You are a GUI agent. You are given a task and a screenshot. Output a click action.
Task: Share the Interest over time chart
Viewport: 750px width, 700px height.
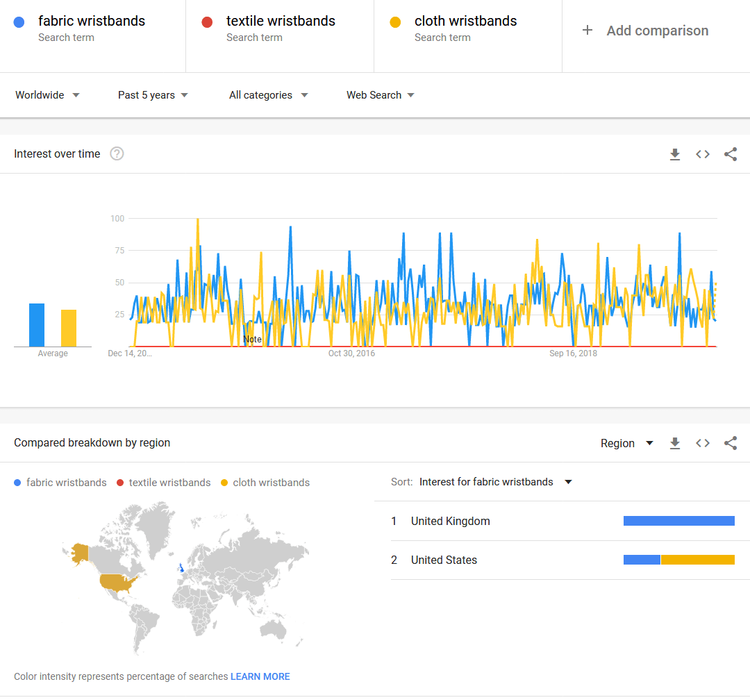(730, 154)
